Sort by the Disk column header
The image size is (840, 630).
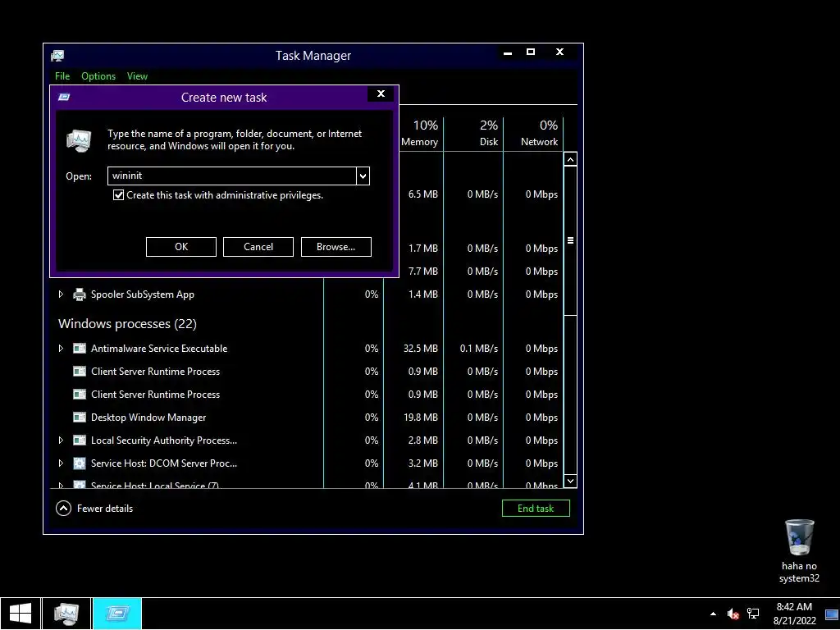tap(474, 134)
